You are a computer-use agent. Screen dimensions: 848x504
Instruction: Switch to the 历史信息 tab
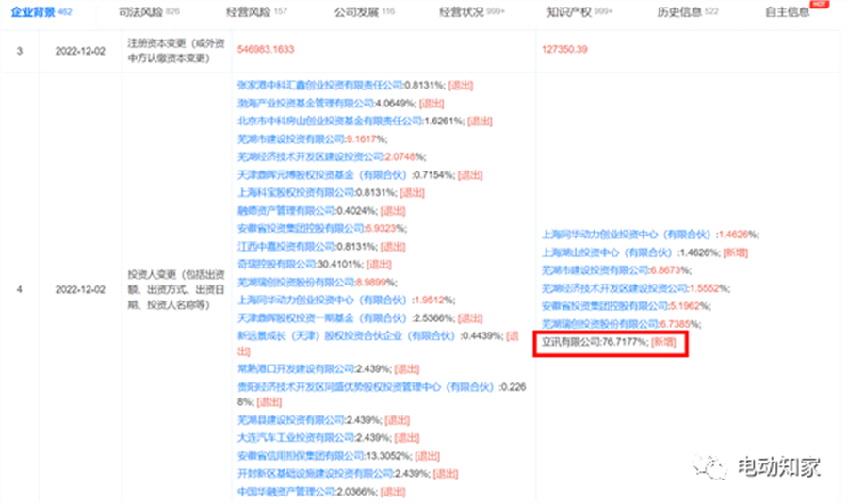point(688,11)
